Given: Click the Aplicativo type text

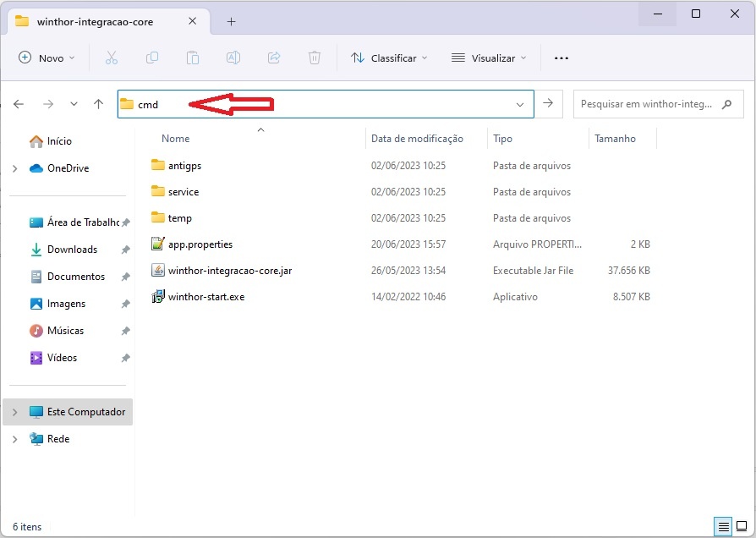Looking at the screenshot, I should pos(515,297).
